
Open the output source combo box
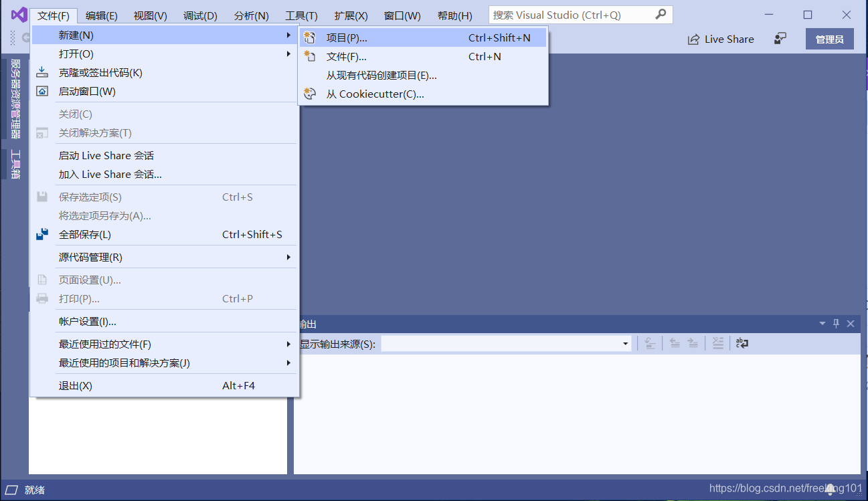point(507,344)
